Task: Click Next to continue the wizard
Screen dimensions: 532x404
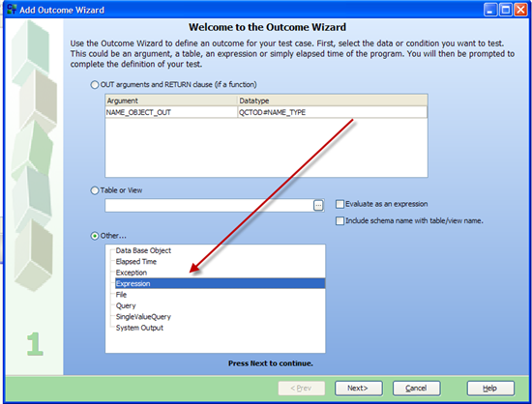Action: point(359,389)
